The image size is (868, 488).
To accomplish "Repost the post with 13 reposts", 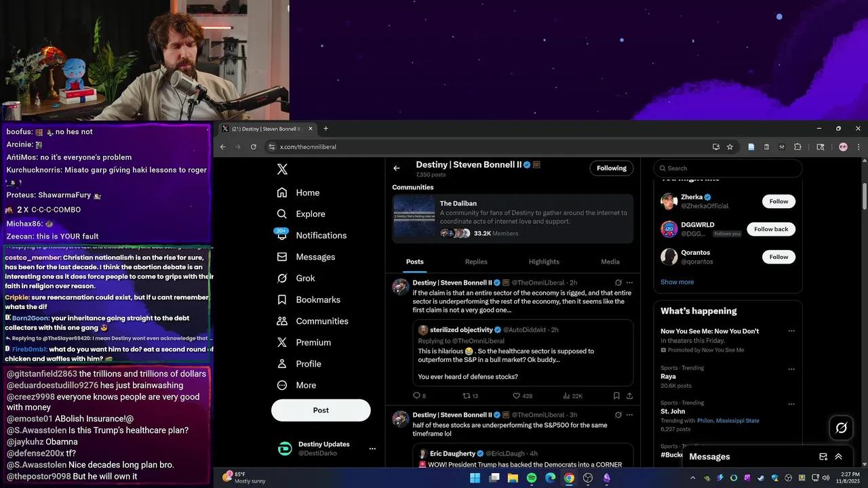I will click(471, 396).
